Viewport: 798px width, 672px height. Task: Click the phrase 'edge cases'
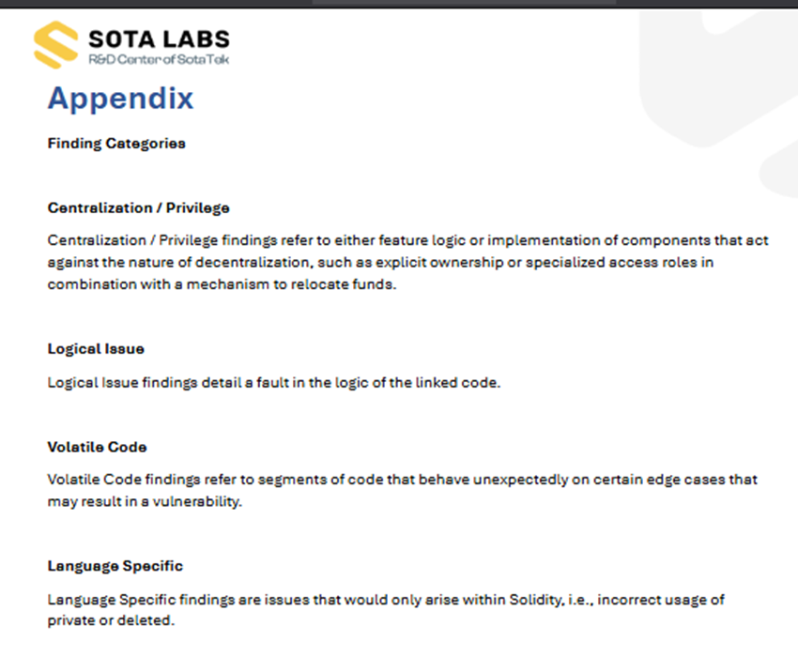tap(688, 480)
